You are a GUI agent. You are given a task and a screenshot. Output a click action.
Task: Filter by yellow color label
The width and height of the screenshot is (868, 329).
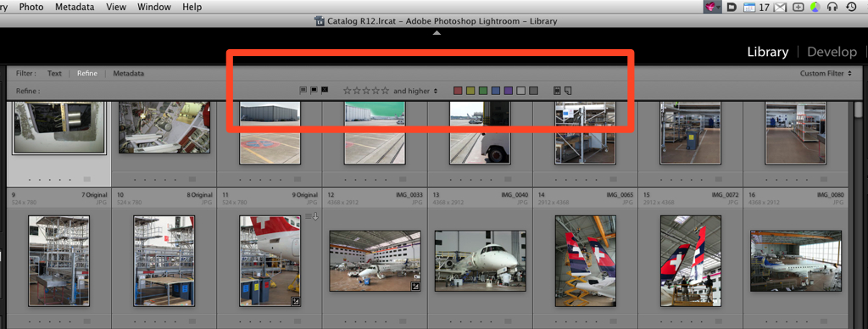[x=470, y=91]
